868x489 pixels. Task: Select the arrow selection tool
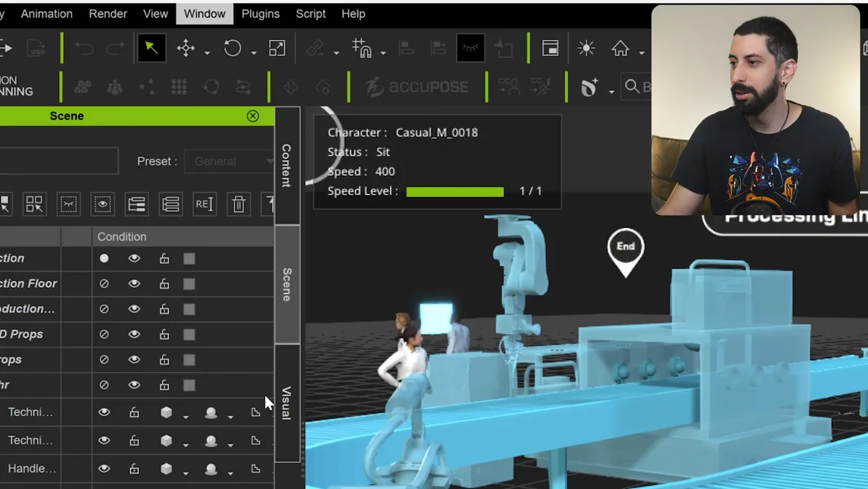(x=150, y=48)
